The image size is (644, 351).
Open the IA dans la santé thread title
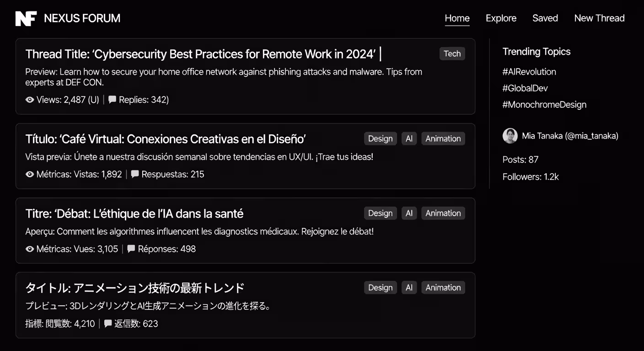134,213
